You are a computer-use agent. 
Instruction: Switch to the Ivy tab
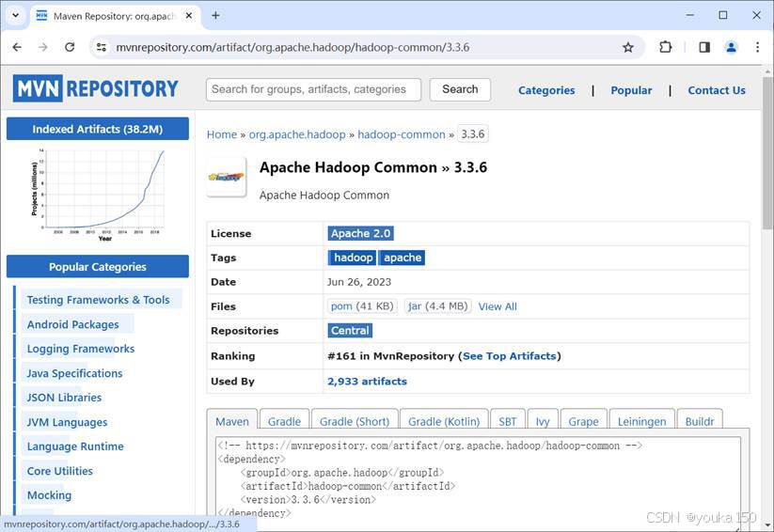pyautogui.click(x=543, y=421)
